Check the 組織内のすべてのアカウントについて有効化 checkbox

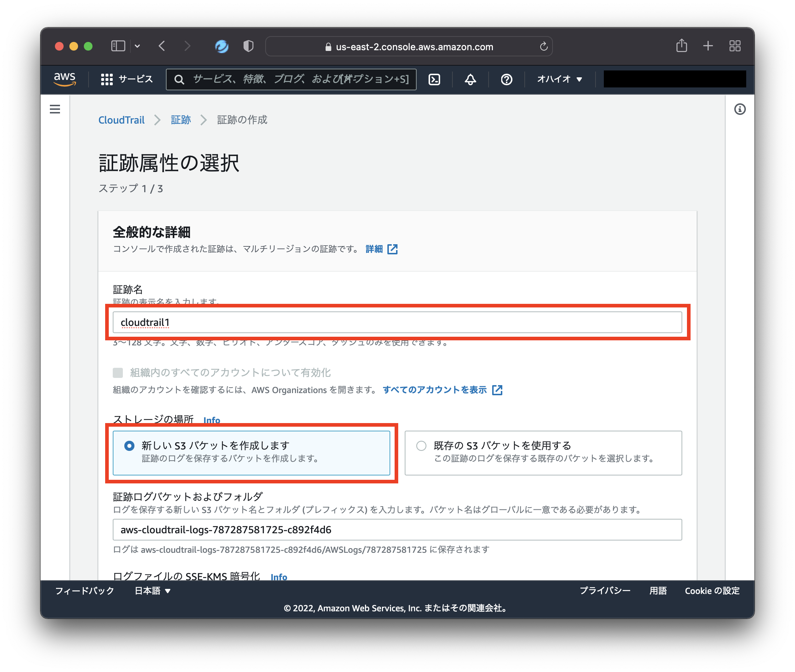click(117, 372)
